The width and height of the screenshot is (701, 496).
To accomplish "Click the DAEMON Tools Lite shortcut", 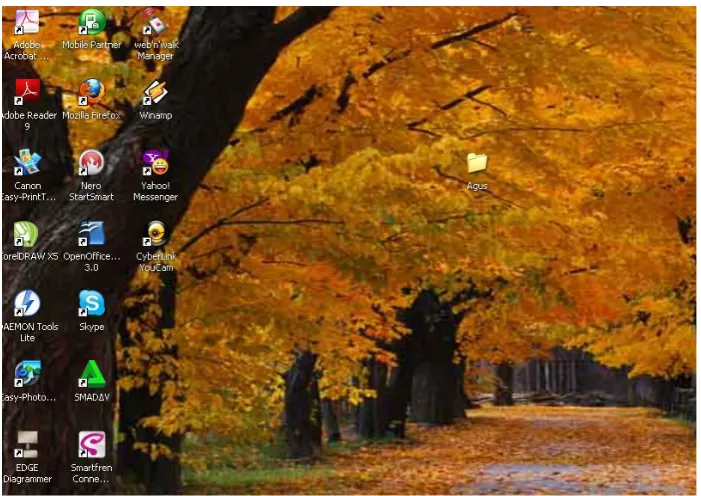I will [x=27, y=303].
